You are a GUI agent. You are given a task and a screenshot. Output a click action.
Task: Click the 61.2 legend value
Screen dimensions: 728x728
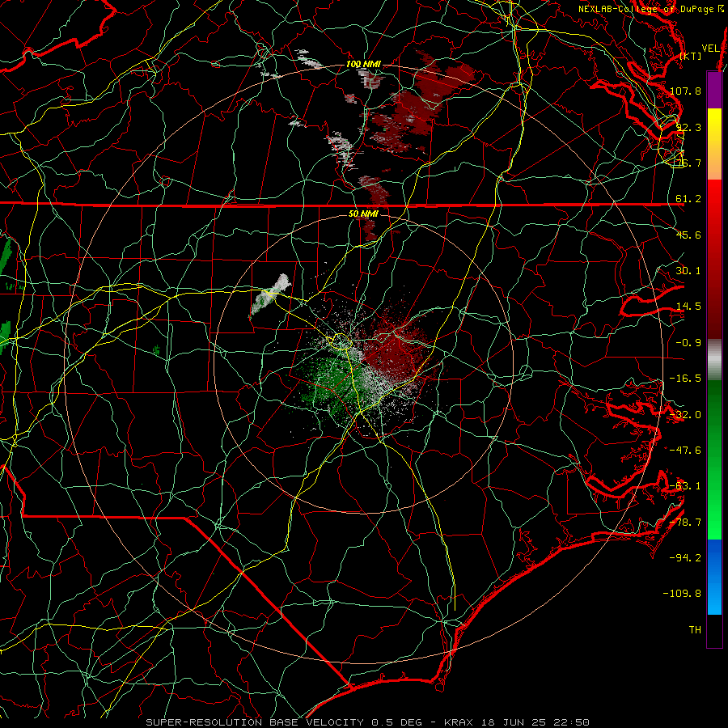[688, 199]
